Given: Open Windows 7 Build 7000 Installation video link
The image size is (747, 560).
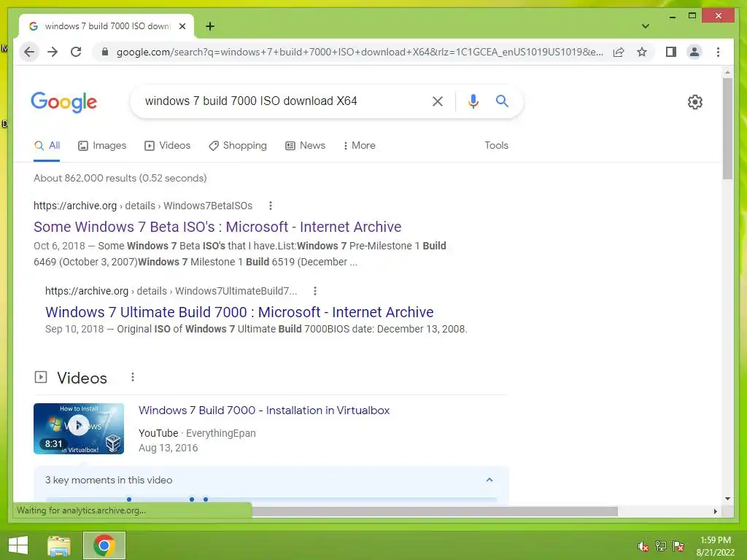Looking at the screenshot, I should (x=264, y=411).
